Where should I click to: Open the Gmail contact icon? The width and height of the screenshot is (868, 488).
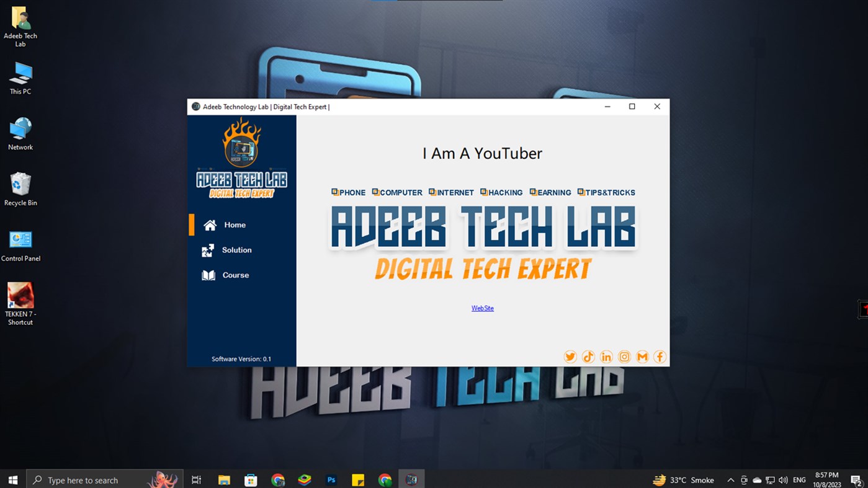tap(642, 357)
